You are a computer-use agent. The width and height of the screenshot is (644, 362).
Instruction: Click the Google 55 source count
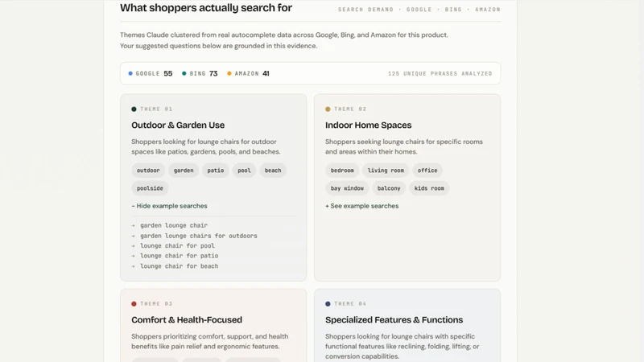click(x=151, y=73)
